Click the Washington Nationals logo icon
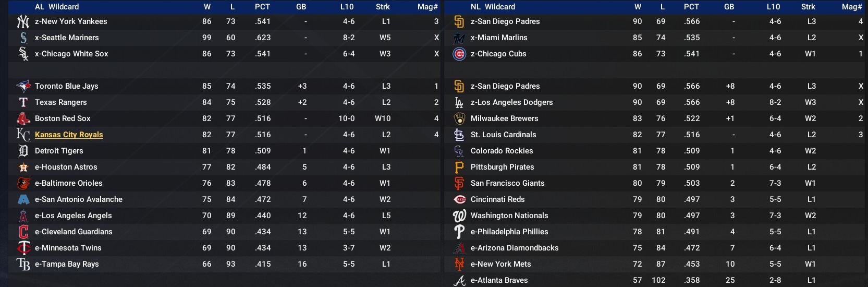 click(x=459, y=216)
